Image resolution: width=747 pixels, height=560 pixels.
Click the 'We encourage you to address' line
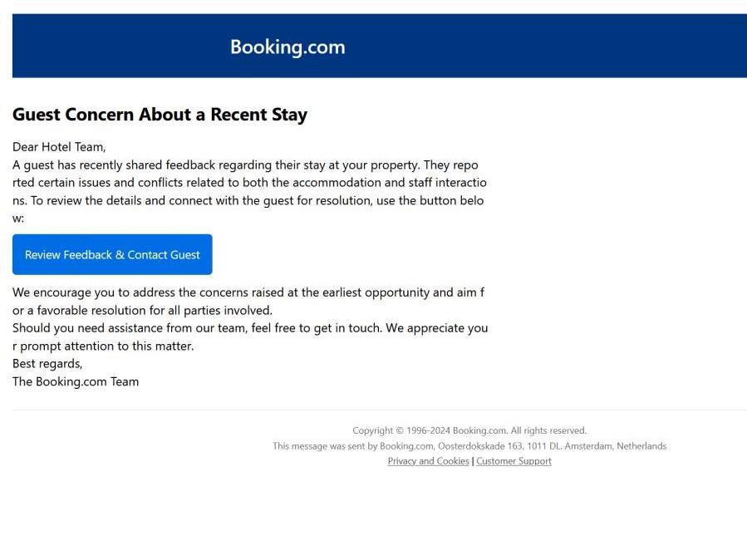point(248,292)
